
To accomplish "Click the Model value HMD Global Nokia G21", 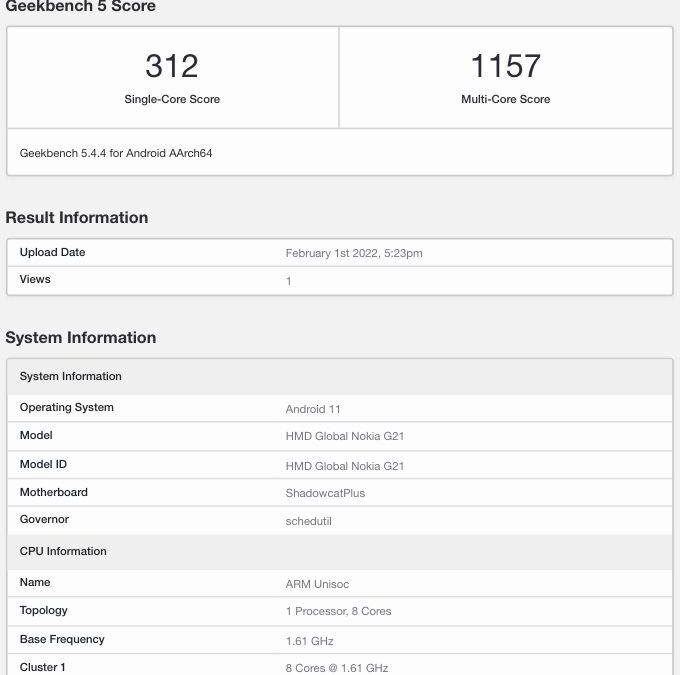I will pyautogui.click(x=345, y=437).
